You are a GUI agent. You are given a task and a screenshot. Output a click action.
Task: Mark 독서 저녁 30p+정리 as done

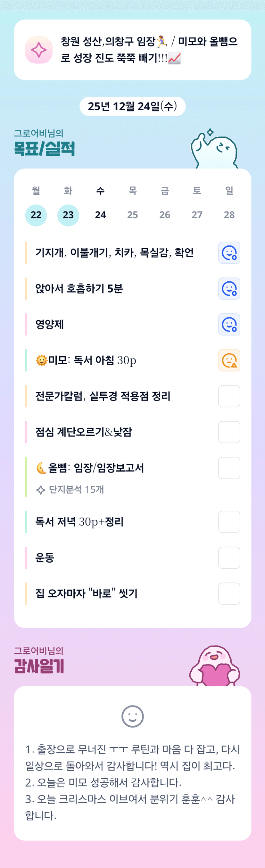tap(229, 522)
